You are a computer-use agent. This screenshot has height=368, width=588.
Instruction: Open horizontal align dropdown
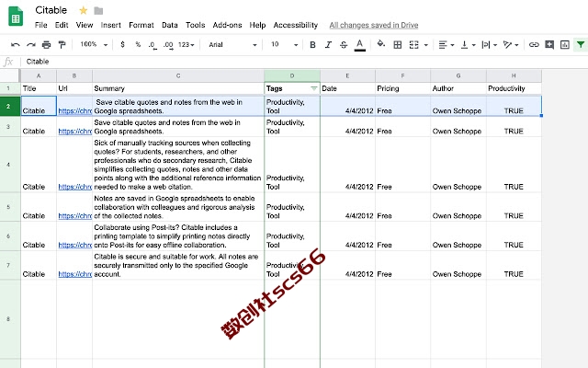(447, 45)
